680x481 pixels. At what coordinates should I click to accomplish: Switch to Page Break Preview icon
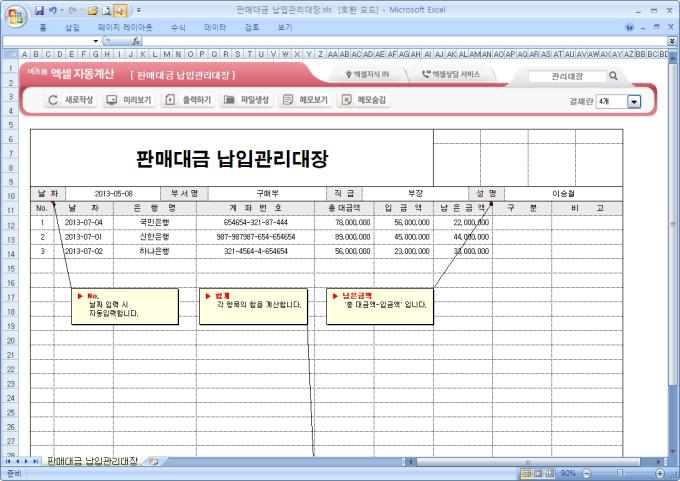550,473
